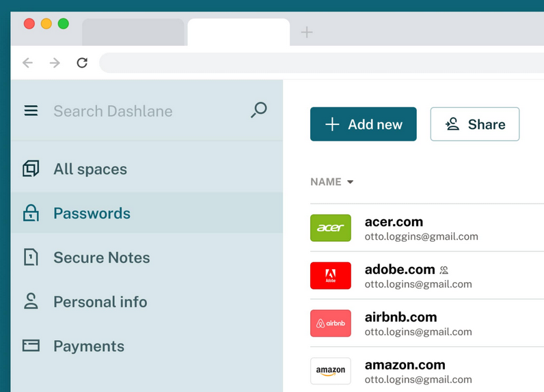The height and width of the screenshot is (392, 544).
Task: Click the Add new button
Action: coord(363,124)
